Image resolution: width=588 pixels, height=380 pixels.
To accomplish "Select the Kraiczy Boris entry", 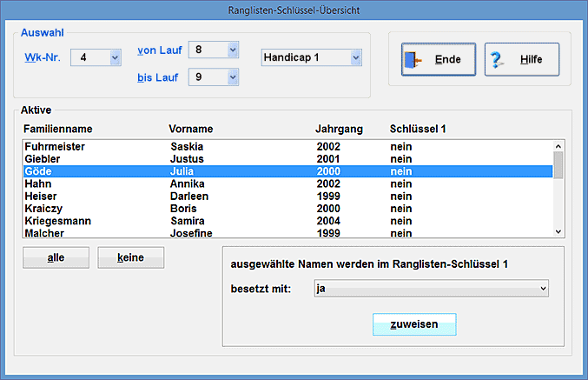I will click(287, 209).
